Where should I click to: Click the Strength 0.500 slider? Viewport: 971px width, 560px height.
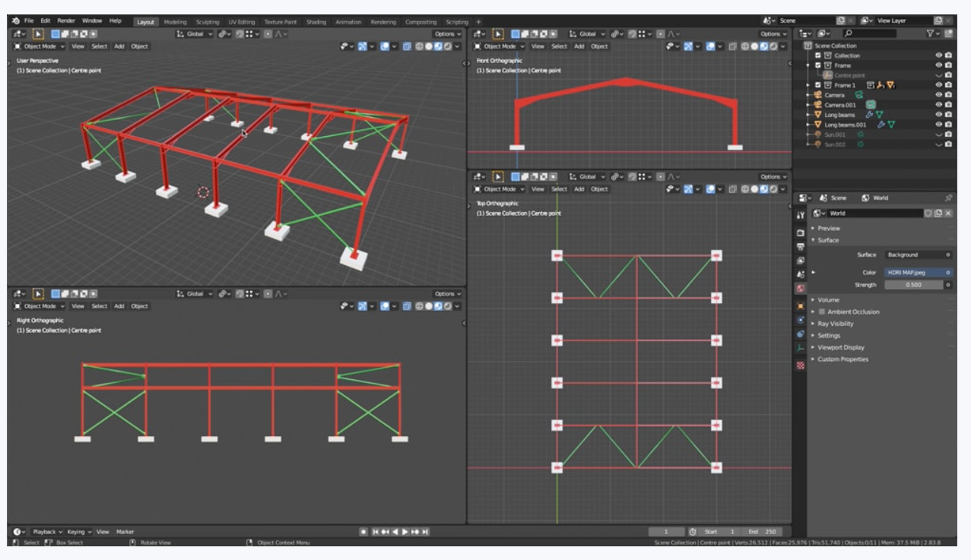(x=912, y=285)
